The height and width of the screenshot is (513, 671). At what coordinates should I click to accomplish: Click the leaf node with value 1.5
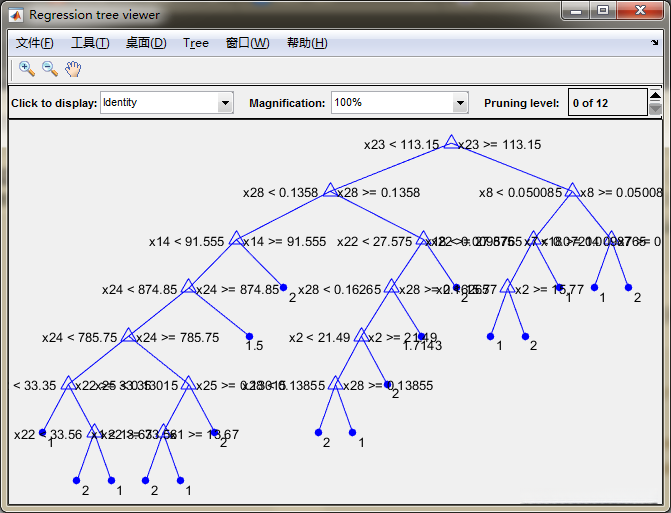249,337
